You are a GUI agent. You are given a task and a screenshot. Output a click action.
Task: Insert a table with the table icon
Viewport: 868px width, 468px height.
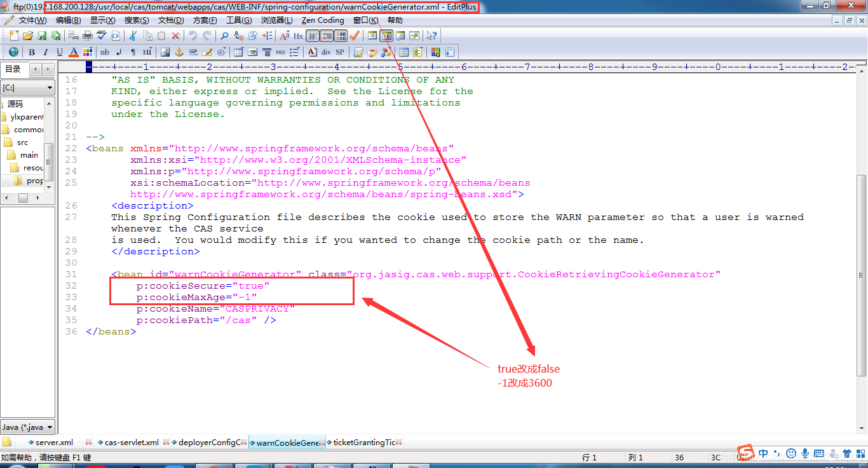click(238, 52)
